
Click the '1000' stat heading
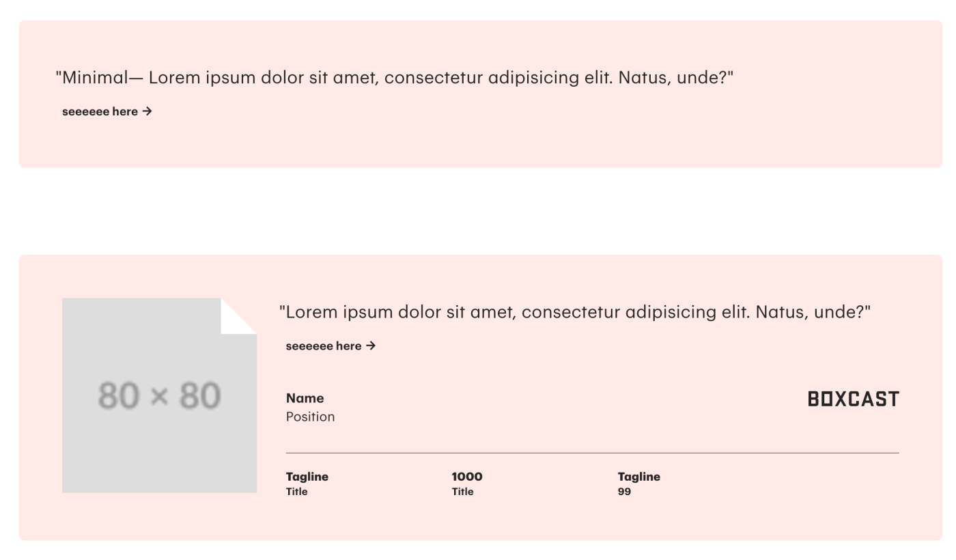pyautogui.click(x=467, y=477)
